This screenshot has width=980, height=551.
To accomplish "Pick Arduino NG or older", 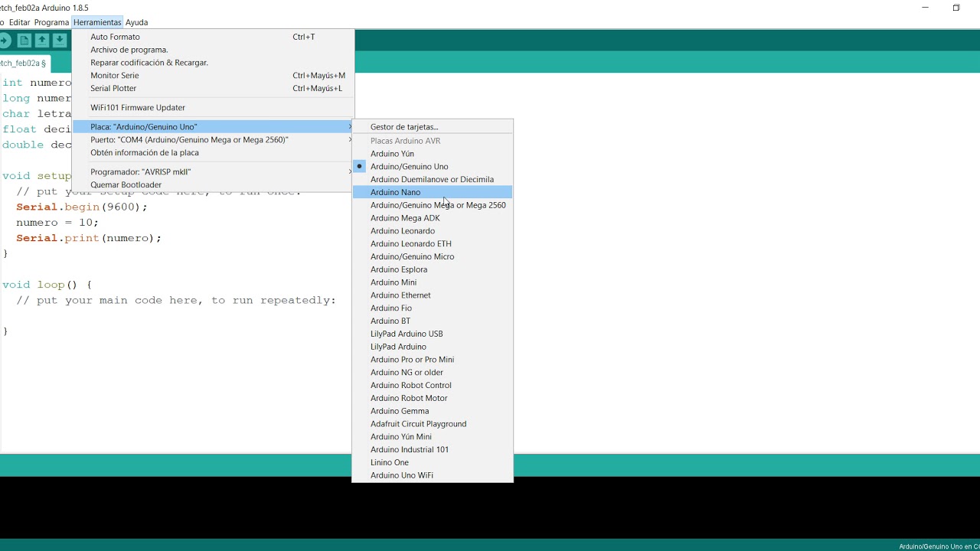I will pos(433,373).
